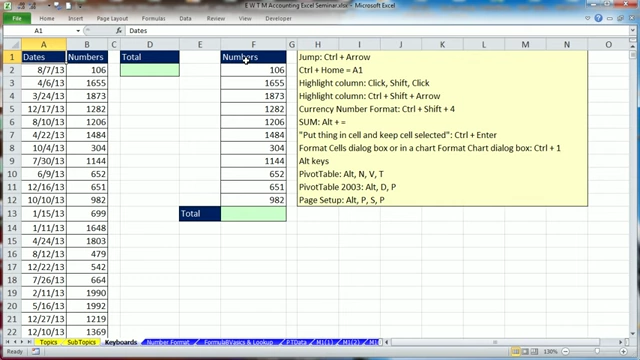Screen dimensions: 640x360
Task: Select cell B20 containing 1992
Action: click(x=87, y=306)
